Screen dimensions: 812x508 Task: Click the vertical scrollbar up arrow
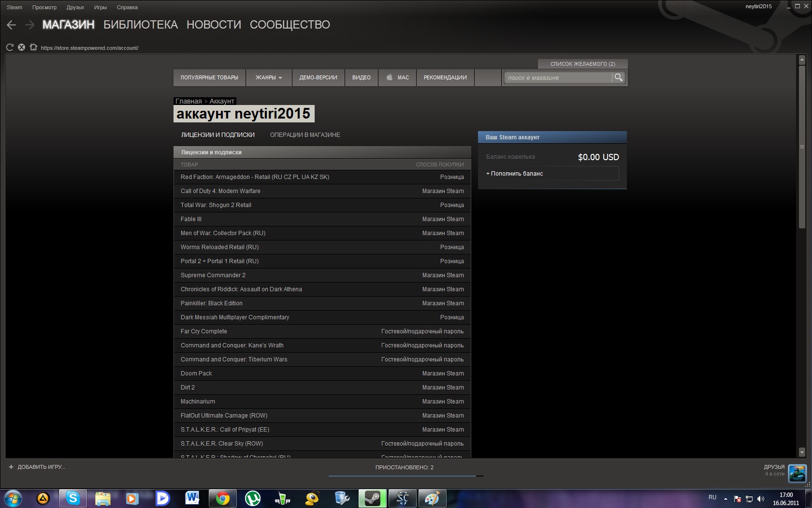(x=802, y=60)
